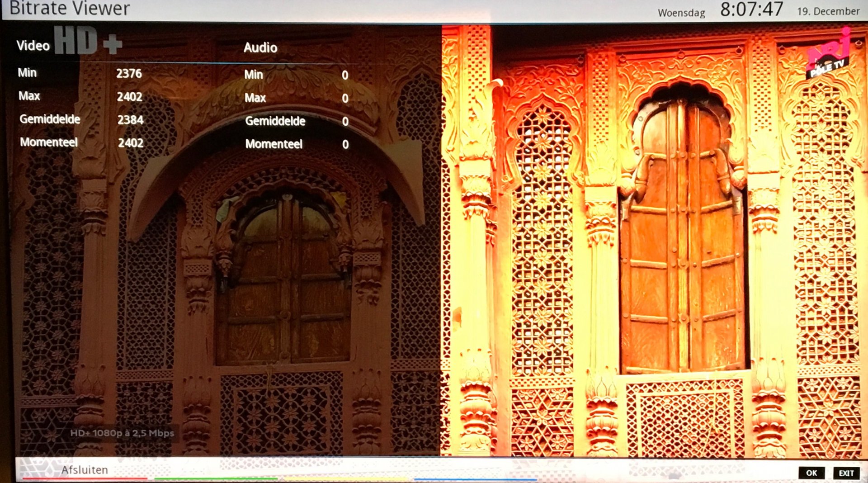The height and width of the screenshot is (483, 868).
Task: Click the Audio Momenteel value 0
Action: [345, 144]
